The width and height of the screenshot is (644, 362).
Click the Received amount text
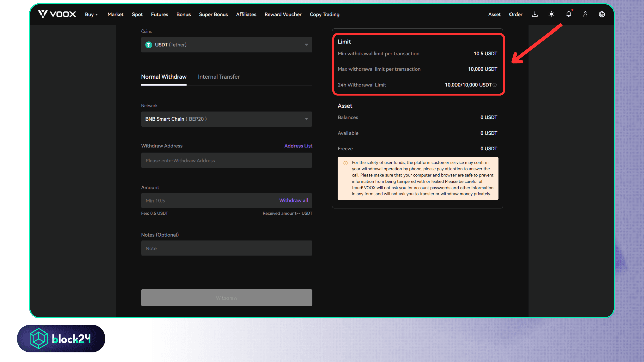(287, 213)
